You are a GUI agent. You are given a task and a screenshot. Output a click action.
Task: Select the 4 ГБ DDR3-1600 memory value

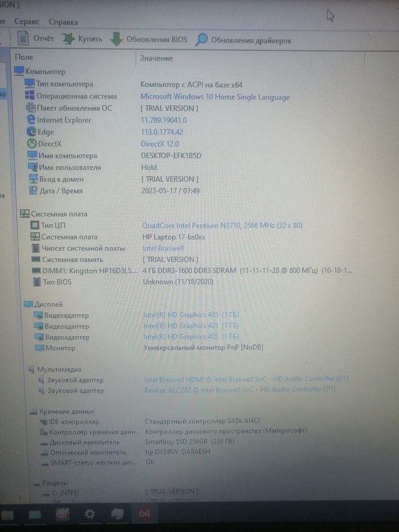pos(247,270)
